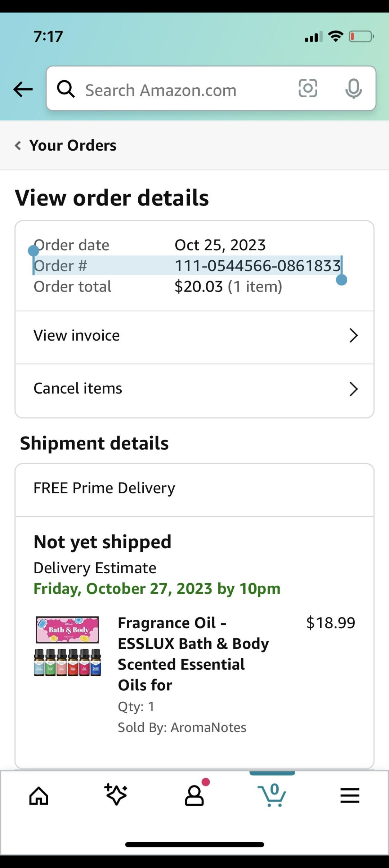Open the account profile icon
Screen dimensions: 389x868
[x=194, y=795]
